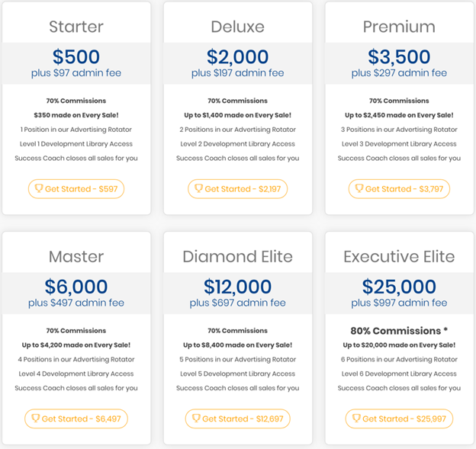Click the $12,000 Diamond Elite price
The image size is (476, 449).
pos(238,287)
